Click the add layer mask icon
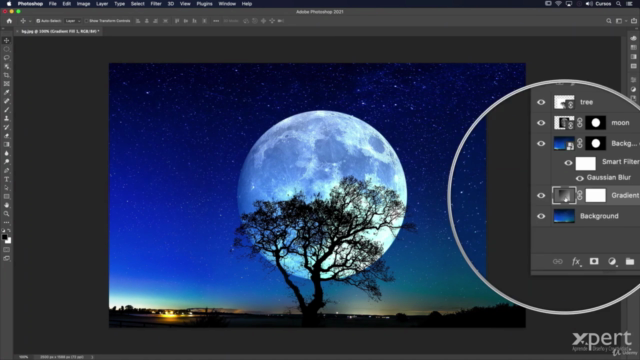 click(594, 261)
